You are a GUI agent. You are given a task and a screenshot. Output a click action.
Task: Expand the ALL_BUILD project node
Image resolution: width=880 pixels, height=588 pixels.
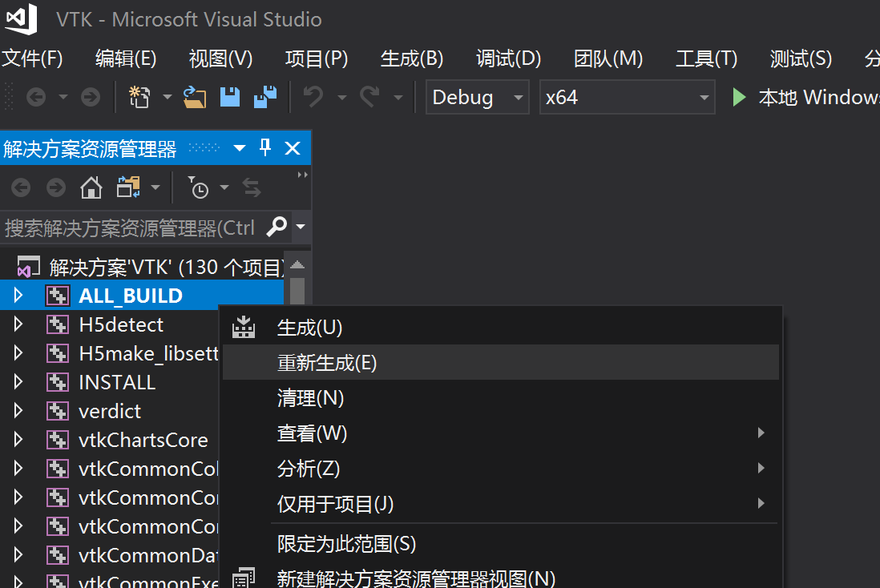pos(18,295)
